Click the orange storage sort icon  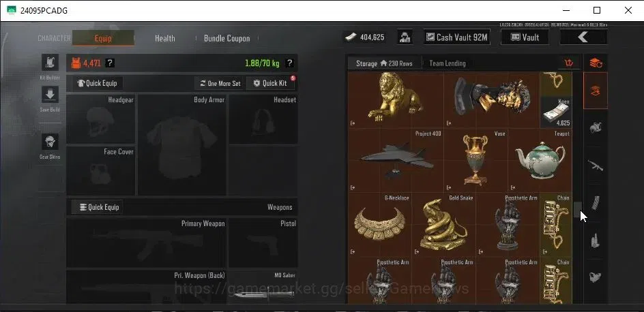[569, 63]
